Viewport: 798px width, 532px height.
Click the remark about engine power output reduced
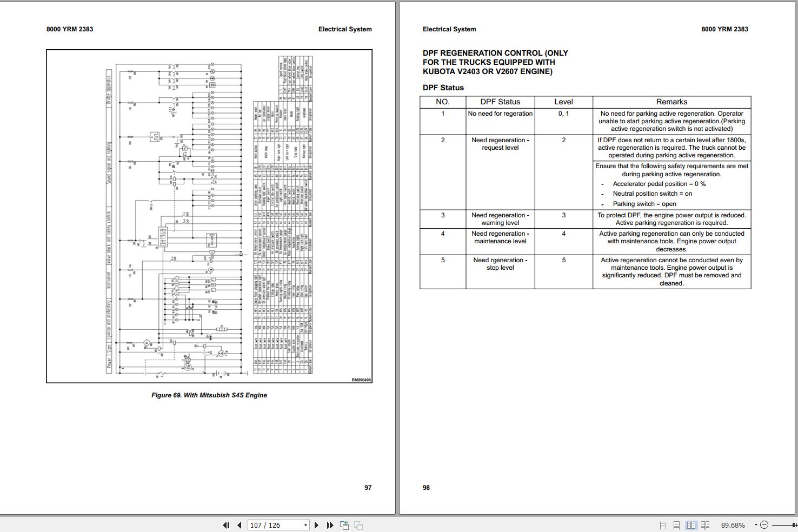click(x=671, y=219)
